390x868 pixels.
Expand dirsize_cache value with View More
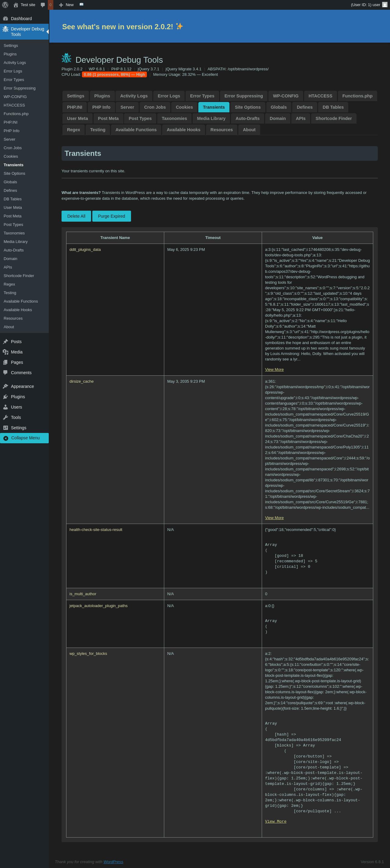click(x=274, y=518)
